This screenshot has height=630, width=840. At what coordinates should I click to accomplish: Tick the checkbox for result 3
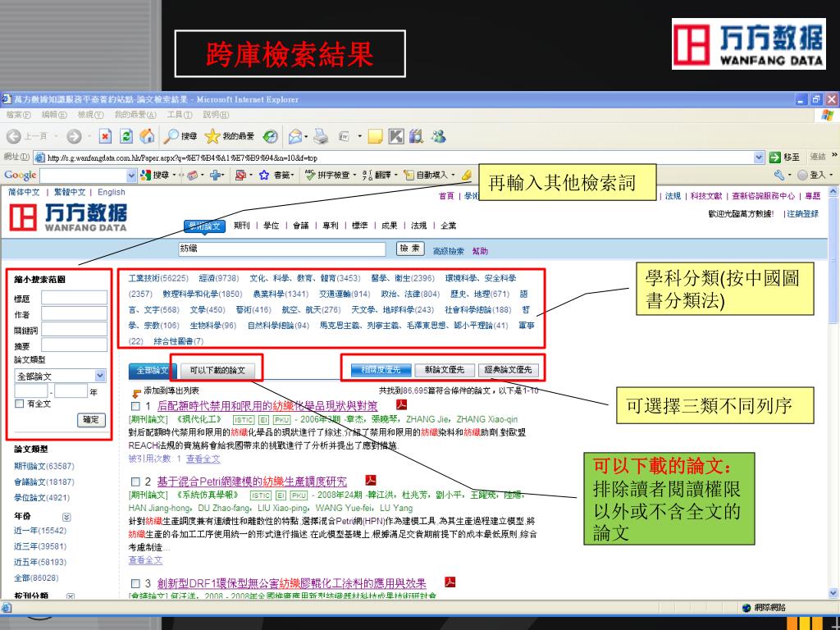point(136,584)
